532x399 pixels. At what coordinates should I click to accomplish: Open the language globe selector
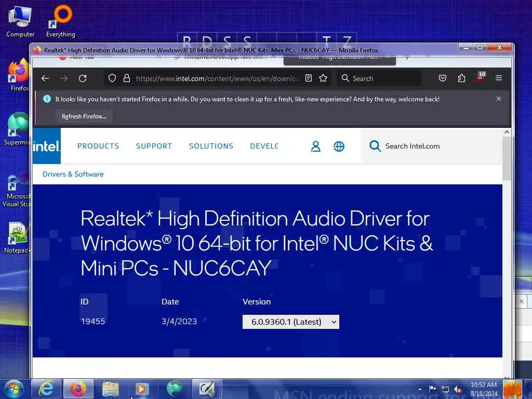[x=339, y=146]
